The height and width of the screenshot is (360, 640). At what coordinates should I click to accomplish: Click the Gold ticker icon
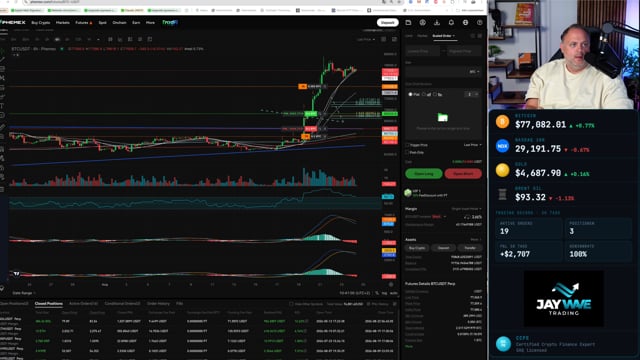[x=502, y=170]
